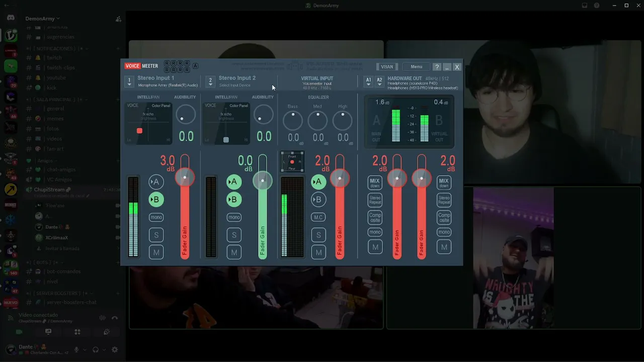
Task: Click the Voicemeeter VOICE MEETER logo
Action: (141, 66)
